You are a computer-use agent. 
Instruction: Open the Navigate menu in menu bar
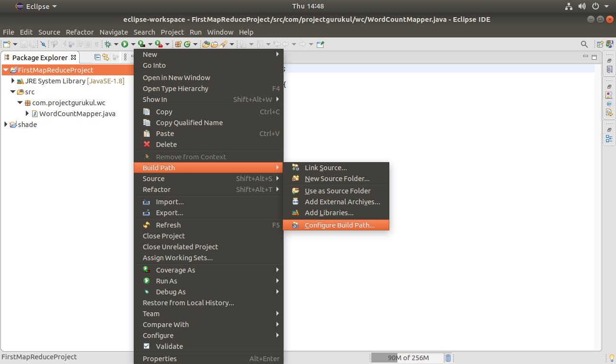114,32
